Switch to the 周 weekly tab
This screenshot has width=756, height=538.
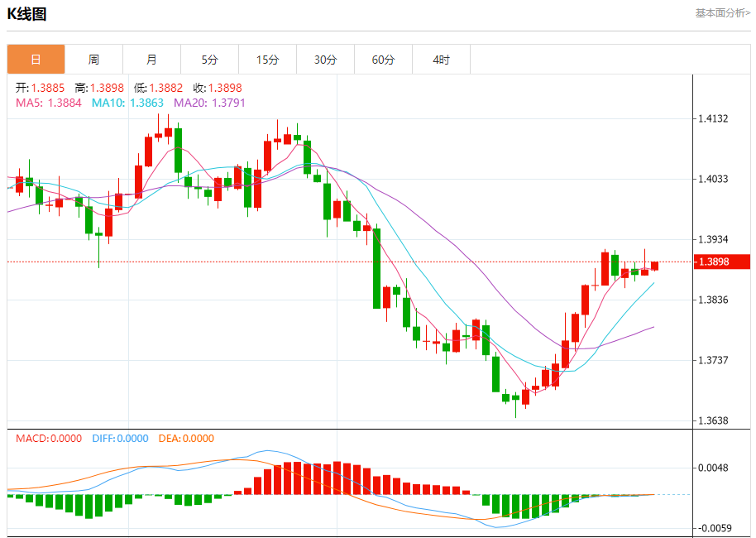pyautogui.click(x=93, y=60)
